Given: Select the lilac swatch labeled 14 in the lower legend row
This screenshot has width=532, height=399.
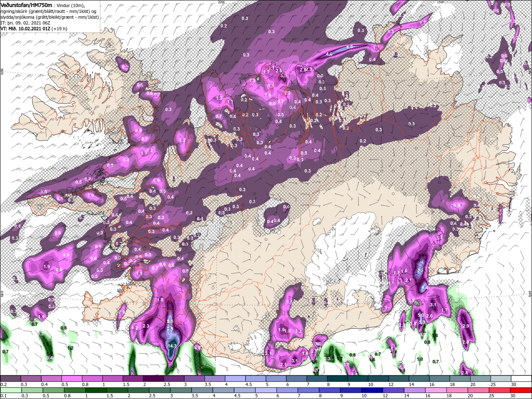Looking at the screenshot, I should [x=415, y=390].
